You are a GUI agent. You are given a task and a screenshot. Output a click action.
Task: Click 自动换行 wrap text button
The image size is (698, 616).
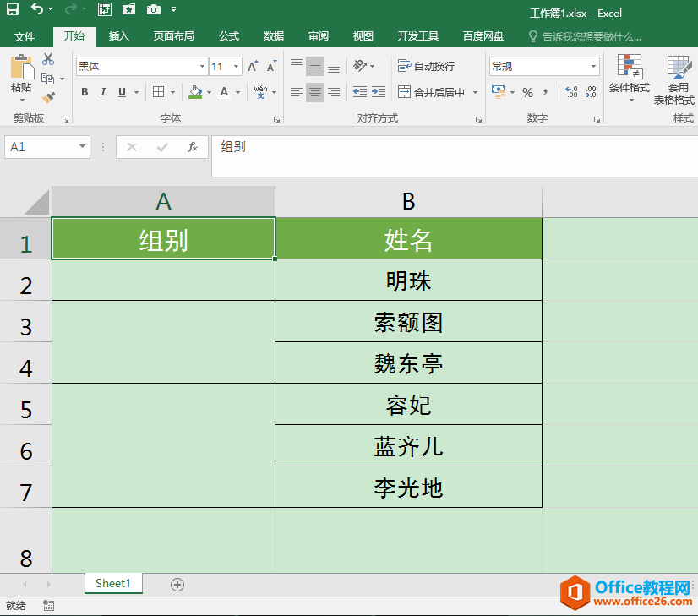[x=427, y=66]
